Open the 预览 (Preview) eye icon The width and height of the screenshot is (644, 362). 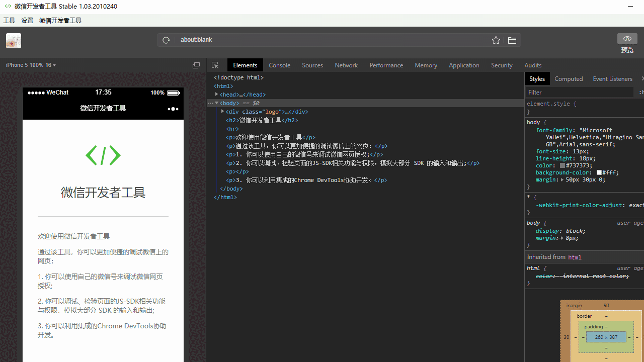tap(627, 39)
